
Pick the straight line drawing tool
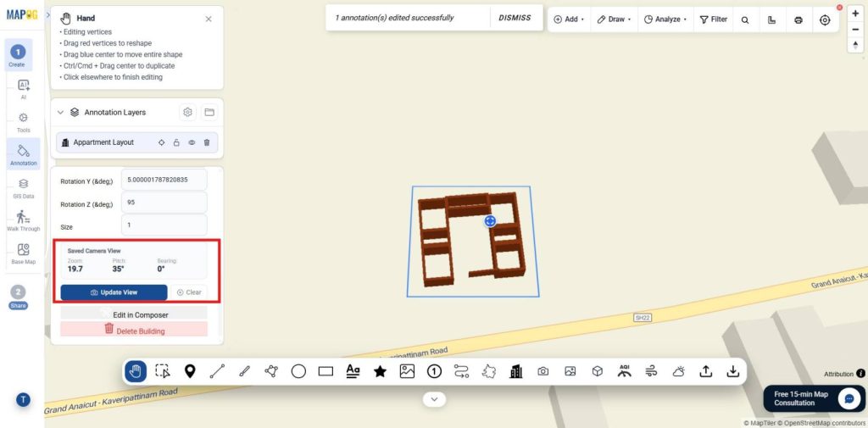pyautogui.click(x=217, y=371)
